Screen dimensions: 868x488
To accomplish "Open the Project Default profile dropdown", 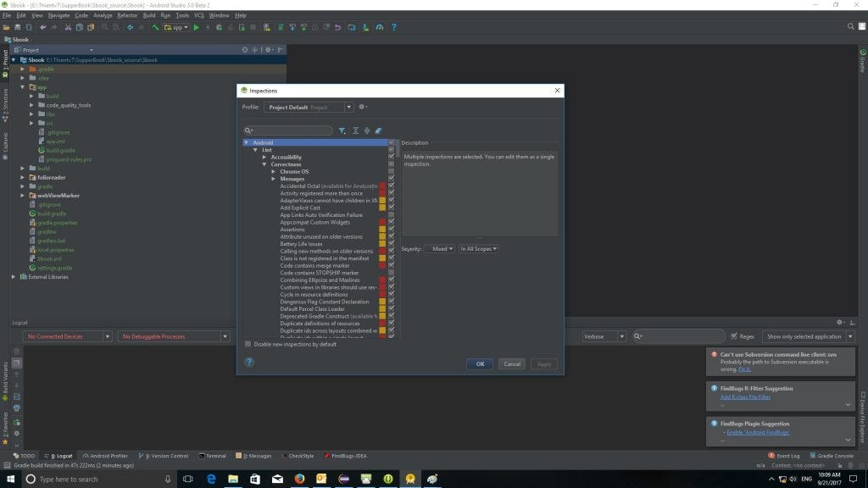I will (x=309, y=108).
